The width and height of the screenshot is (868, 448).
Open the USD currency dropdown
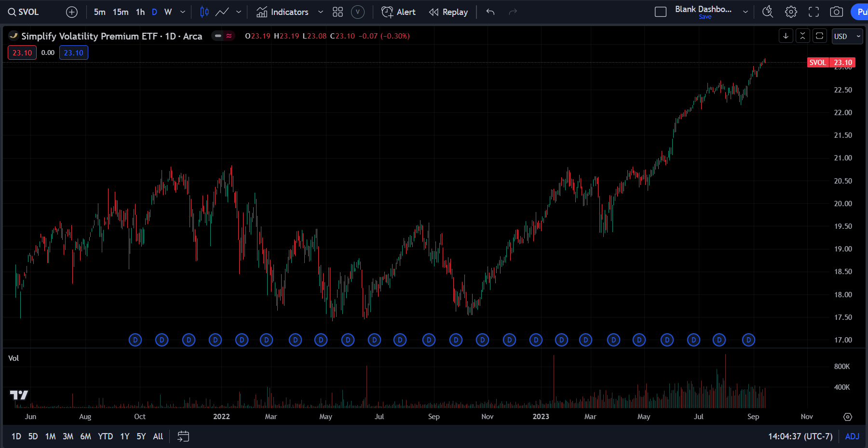pos(847,36)
